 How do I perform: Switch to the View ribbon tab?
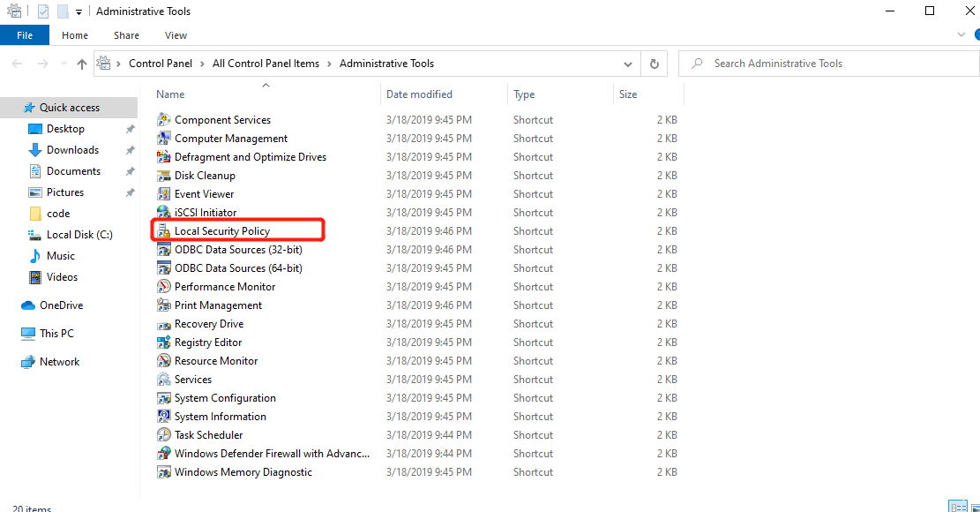pyautogui.click(x=176, y=35)
